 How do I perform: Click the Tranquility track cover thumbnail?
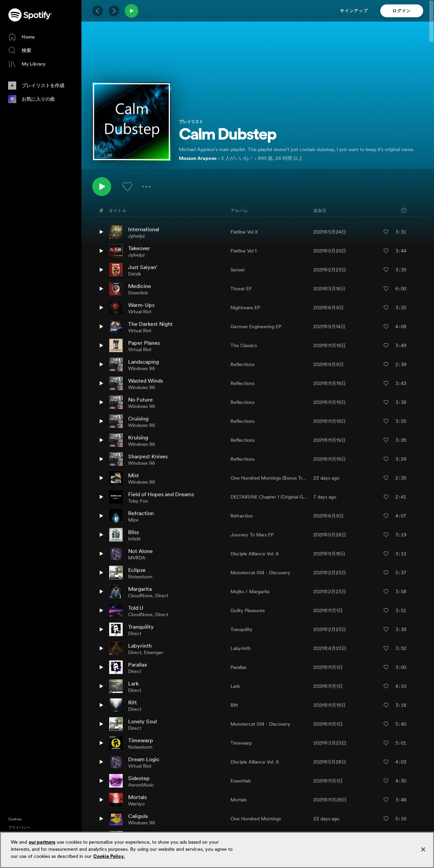point(116,629)
